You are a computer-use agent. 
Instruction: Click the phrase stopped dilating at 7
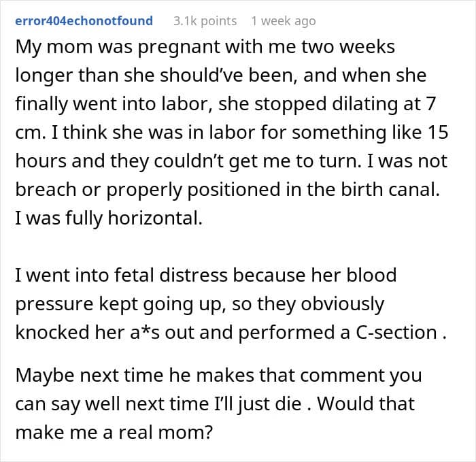pos(345,104)
